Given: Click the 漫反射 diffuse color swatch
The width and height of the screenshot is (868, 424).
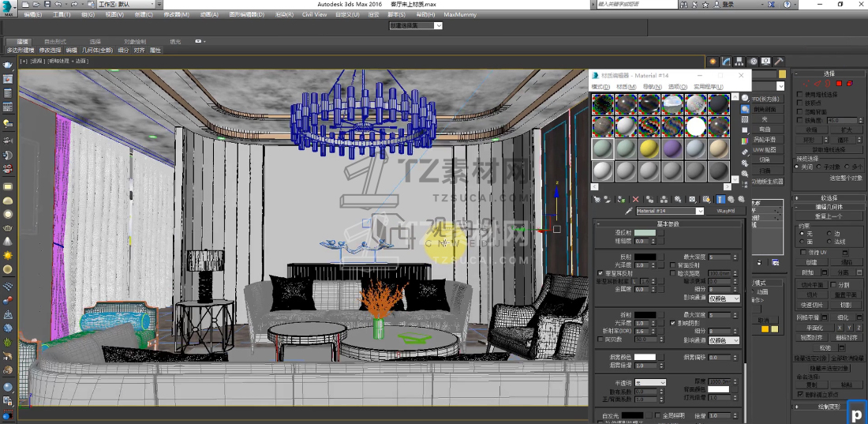Looking at the screenshot, I should 645,233.
